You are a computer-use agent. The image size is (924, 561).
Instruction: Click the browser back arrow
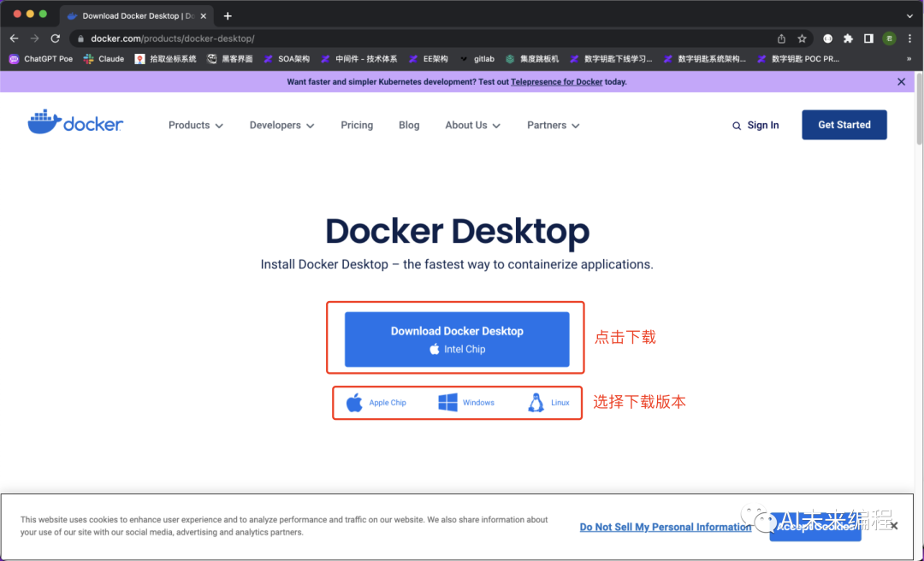tap(15, 38)
